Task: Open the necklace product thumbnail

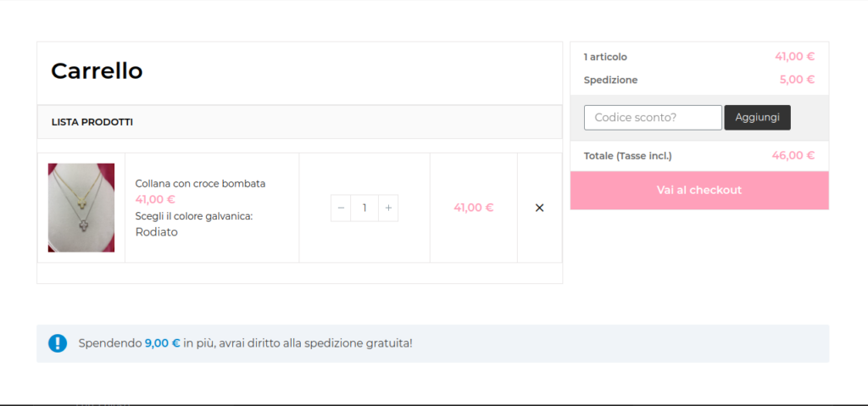Action: (x=81, y=208)
